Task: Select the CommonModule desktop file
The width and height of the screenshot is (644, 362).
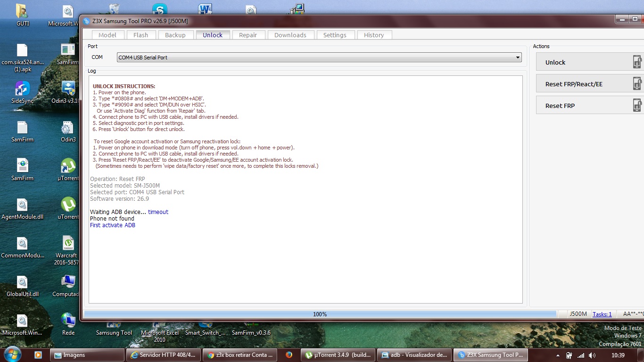Action: click(x=22, y=247)
